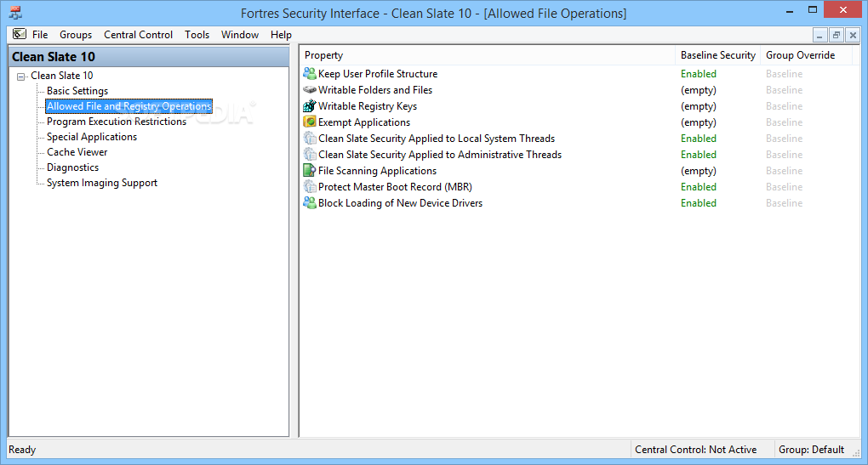The height and width of the screenshot is (465, 868).
Task: Click Baseline override for Exempt Applications
Action: (x=785, y=122)
